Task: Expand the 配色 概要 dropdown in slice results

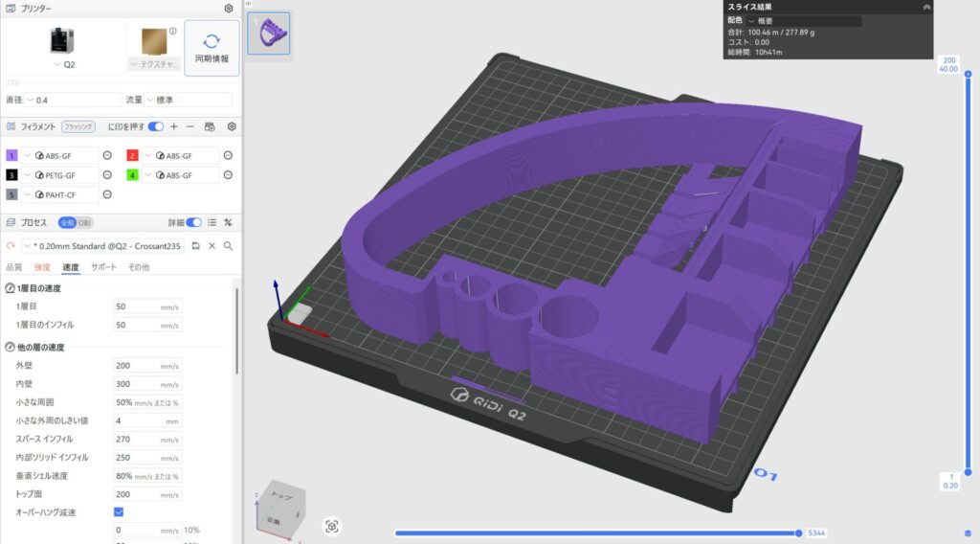Action: (x=804, y=20)
